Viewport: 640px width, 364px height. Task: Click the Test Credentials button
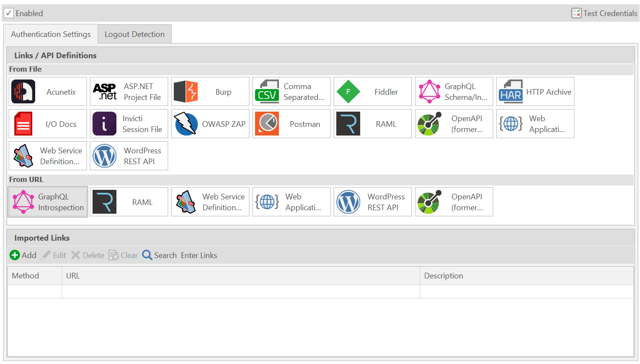[x=604, y=13]
